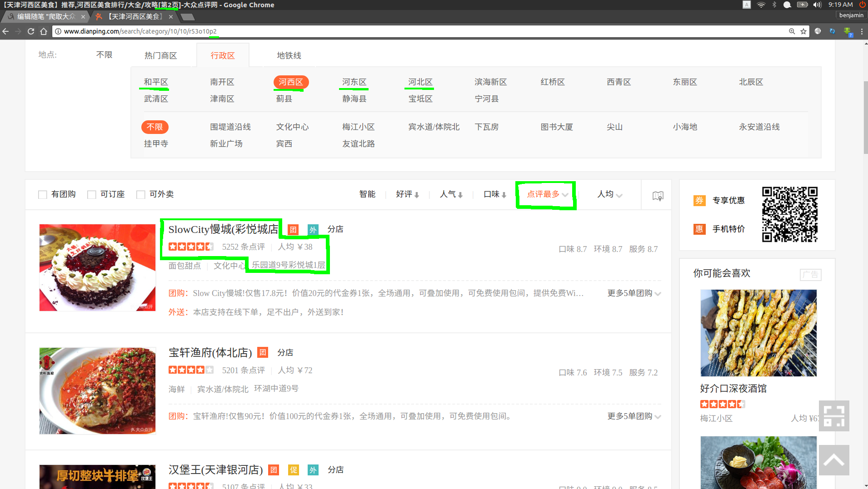
Task: Open SlowCity慢城(彩悦城店) restaurant link
Action: click(x=223, y=229)
